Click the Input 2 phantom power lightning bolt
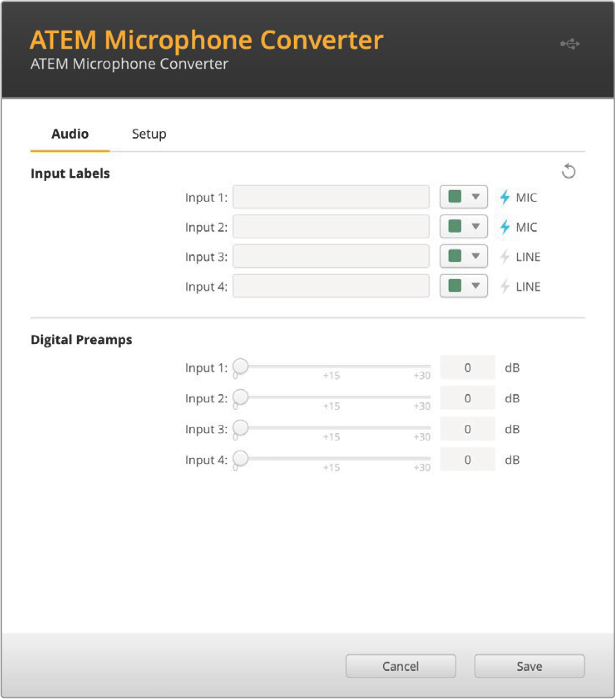 point(505,227)
